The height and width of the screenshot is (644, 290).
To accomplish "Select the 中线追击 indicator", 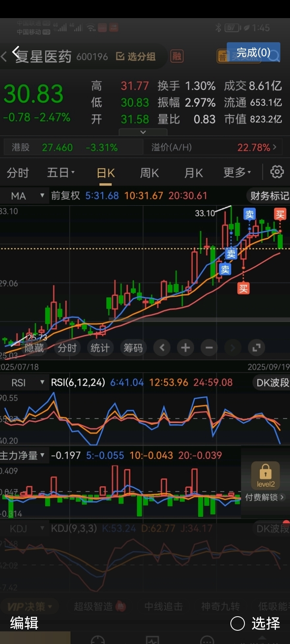I will point(164,606).
